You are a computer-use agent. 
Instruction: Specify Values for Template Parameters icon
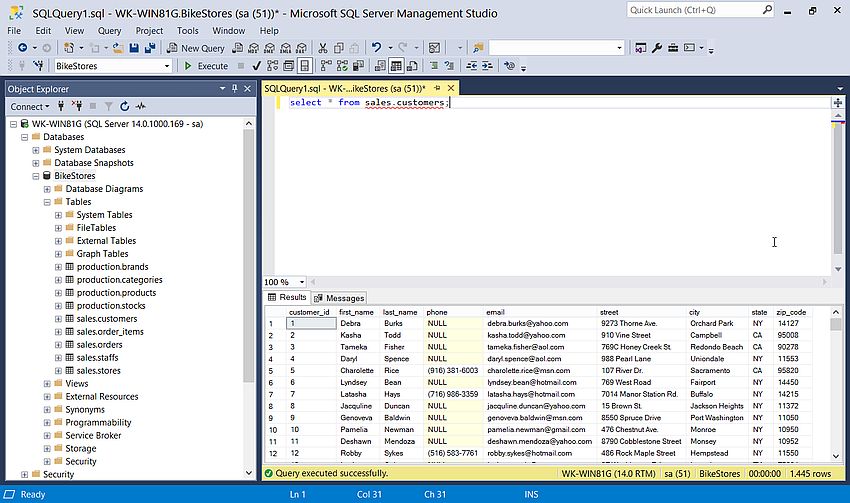[x=509, y=66]
